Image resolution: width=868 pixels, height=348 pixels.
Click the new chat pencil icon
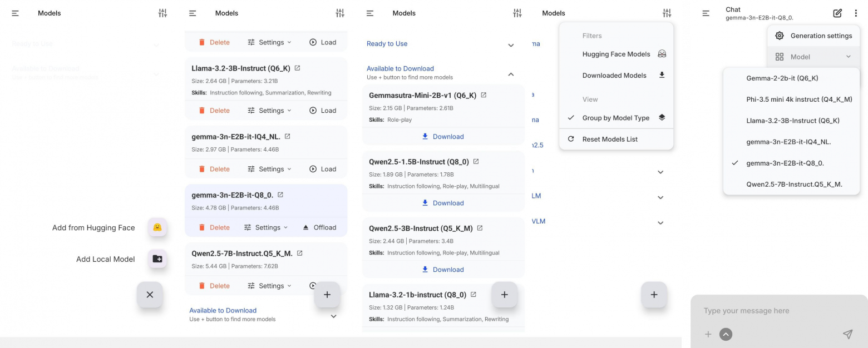click(x=837, y=13)
